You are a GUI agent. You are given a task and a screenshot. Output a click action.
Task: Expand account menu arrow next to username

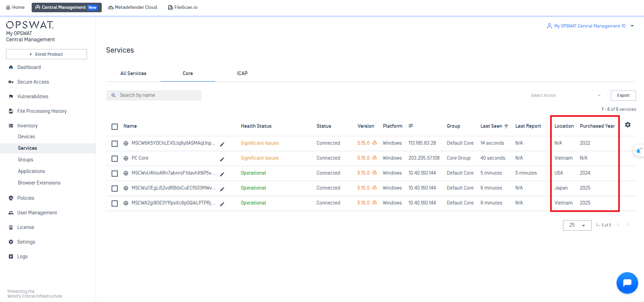632,26
